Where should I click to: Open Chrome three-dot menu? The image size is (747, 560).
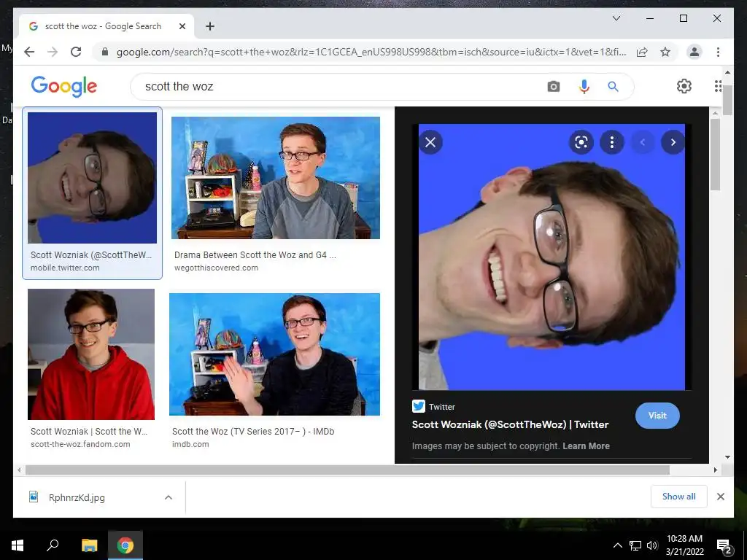[718, 52]
